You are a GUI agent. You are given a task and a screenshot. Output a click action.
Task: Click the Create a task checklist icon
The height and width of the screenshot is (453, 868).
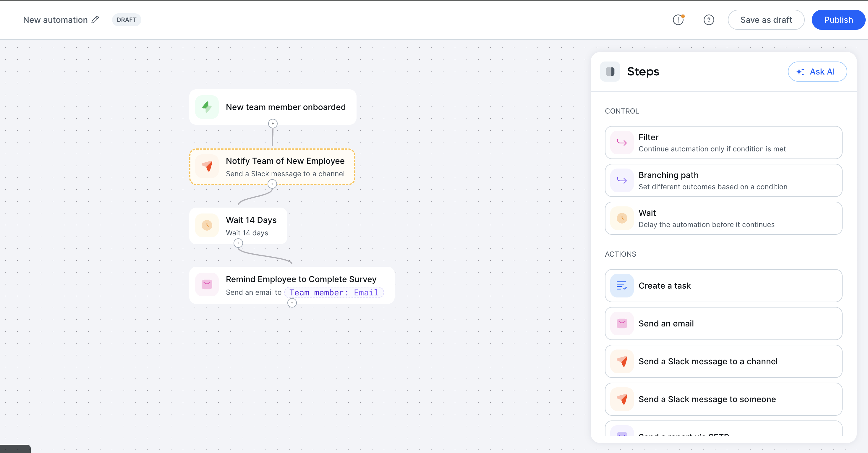click(x=622, y=286)
